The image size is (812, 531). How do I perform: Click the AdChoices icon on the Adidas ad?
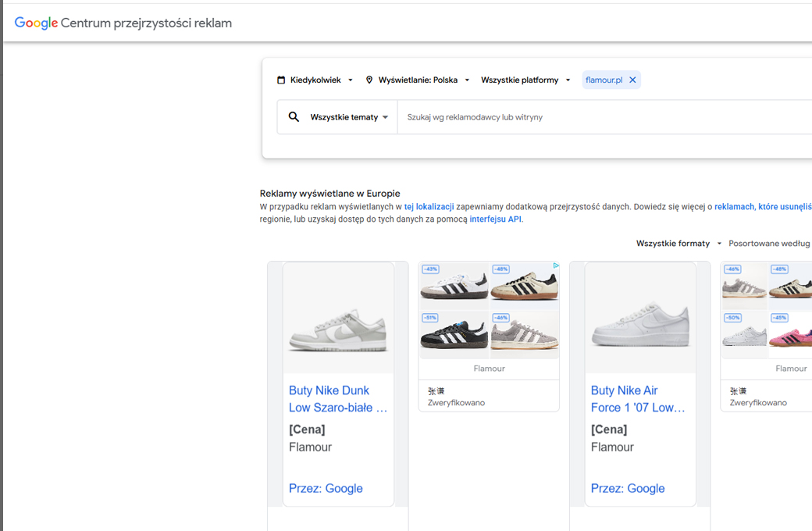click(556, 265)
